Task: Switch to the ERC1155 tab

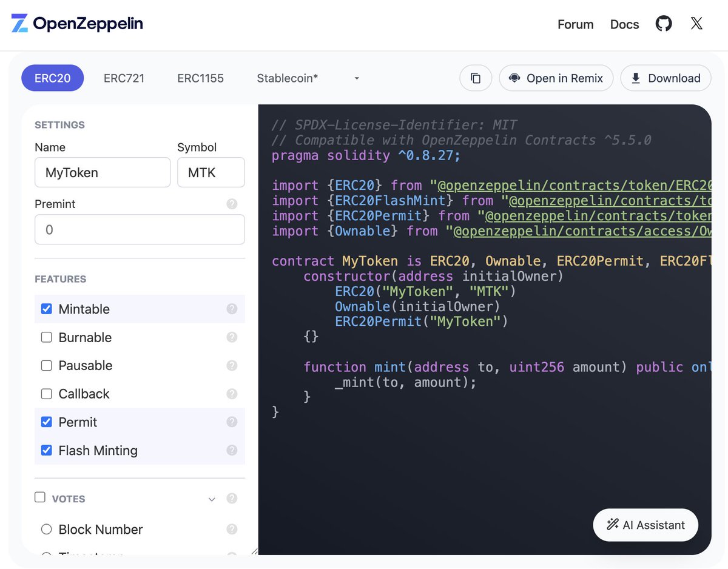Action: tap(200, 78)
